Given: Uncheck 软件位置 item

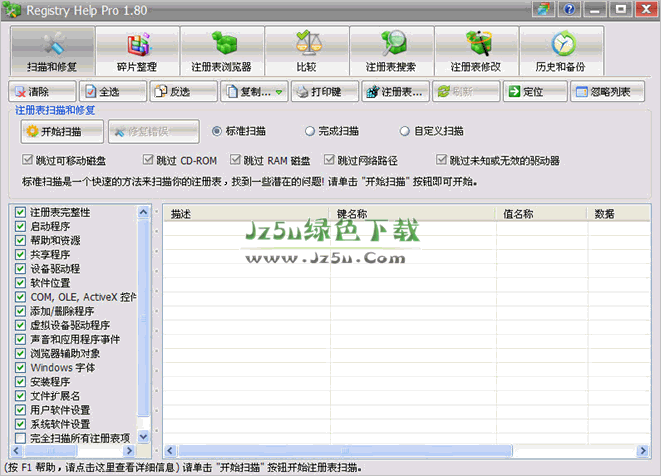Looking at the screenshot, I should (x=20, y=282).
